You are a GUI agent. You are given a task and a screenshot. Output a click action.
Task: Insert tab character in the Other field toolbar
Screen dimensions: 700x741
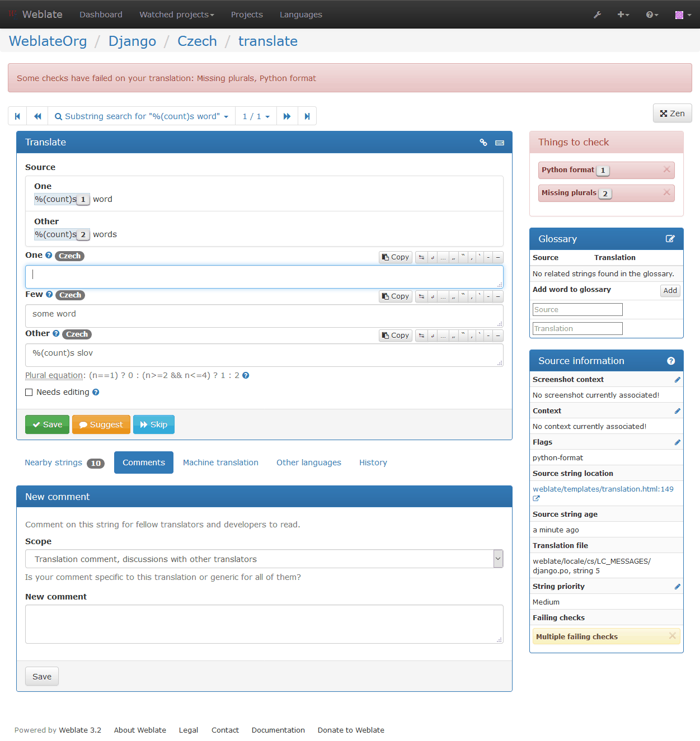click(x=421, y=336)
